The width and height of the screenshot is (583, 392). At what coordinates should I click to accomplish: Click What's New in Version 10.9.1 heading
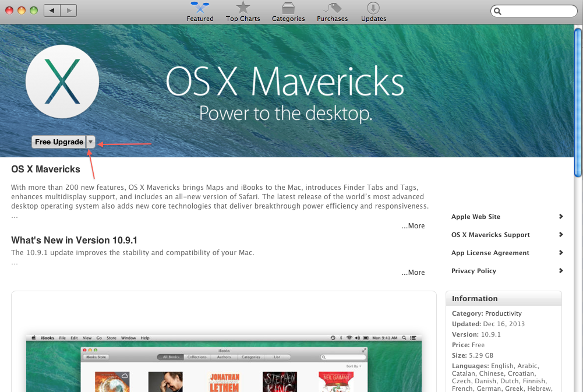click(74, 240)
